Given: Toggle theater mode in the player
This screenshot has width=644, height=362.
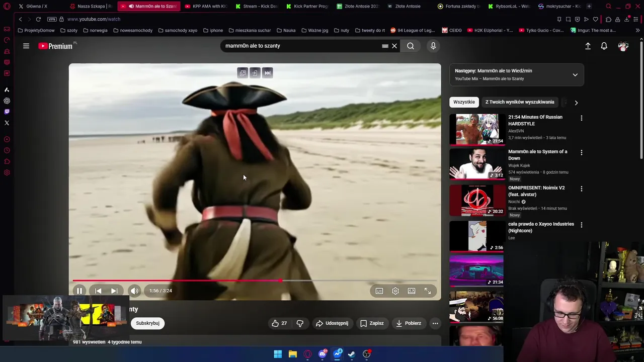Looking at the screenshot, I should tap(412, 291).
